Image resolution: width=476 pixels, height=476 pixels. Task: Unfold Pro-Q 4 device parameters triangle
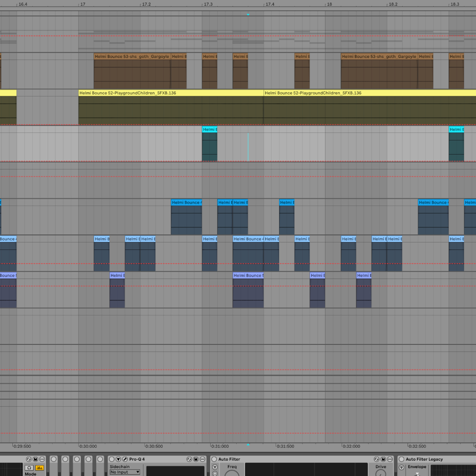pos(119,459)
